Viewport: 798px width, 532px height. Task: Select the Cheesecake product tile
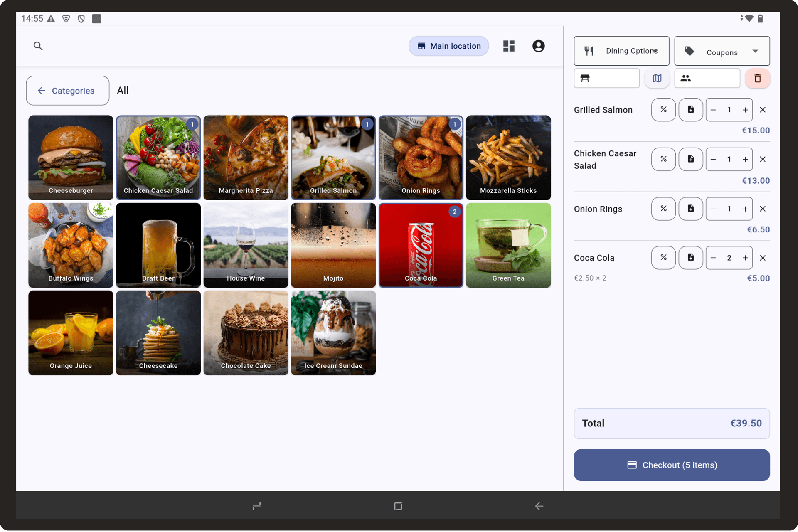(158, 332)
